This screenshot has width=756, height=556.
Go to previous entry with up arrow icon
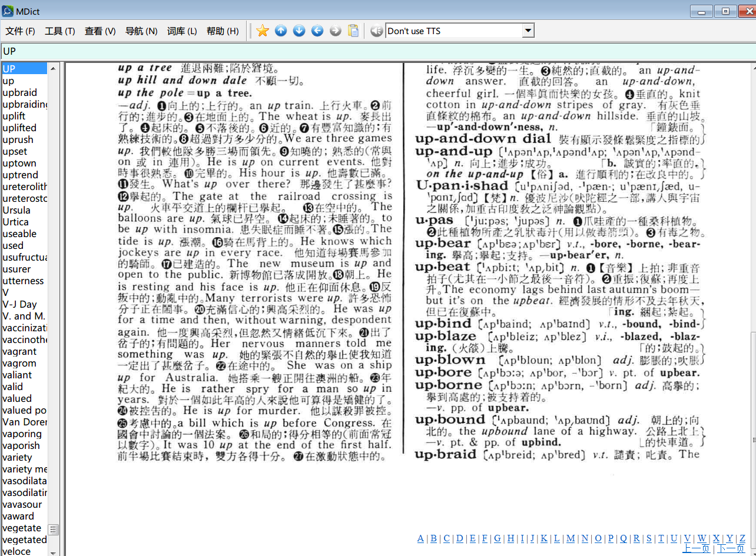pyautogui.click(x=281, y=31)
